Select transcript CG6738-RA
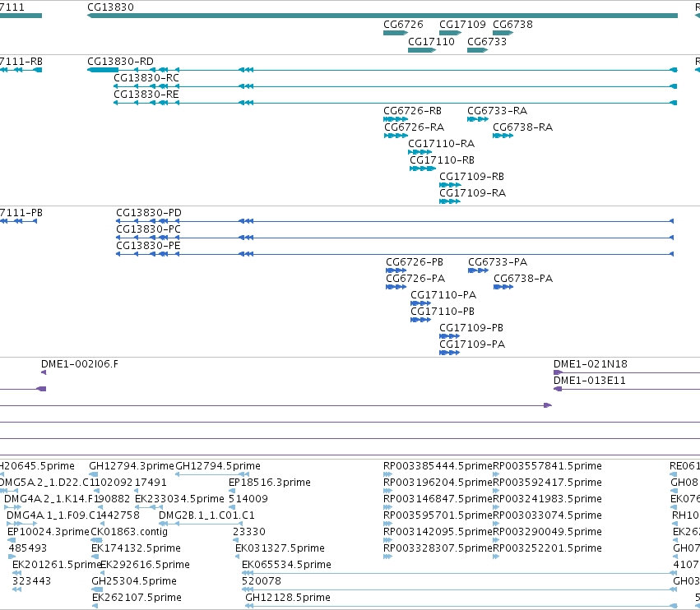 [x=503, y=136]
